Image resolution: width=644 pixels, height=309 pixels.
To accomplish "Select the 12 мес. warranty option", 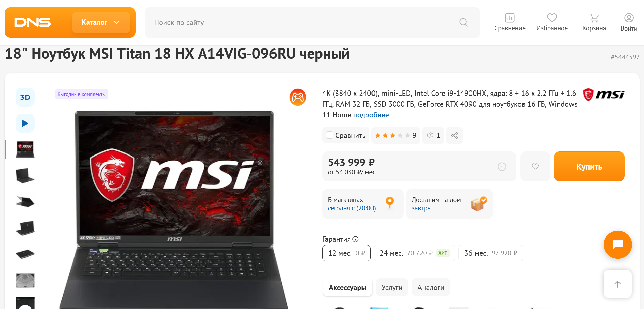I will pos(346,253).
